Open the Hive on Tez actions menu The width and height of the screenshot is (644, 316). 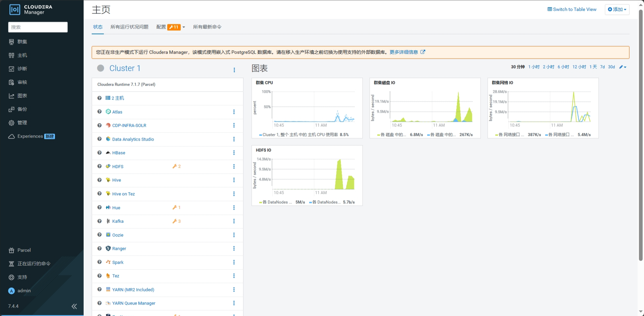[x=234, y=194]
